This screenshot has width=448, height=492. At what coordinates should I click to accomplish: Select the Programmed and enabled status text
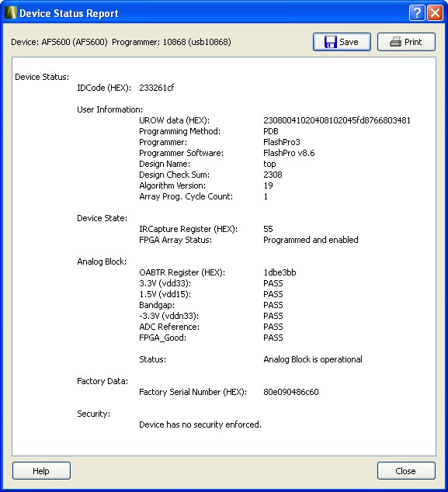pos(311,240)
